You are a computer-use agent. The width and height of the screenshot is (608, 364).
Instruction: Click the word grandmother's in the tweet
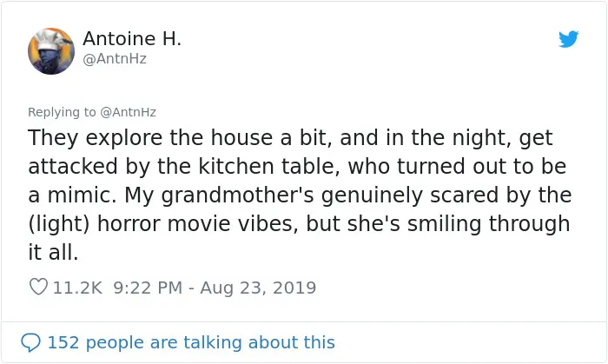tap(237, 195)
